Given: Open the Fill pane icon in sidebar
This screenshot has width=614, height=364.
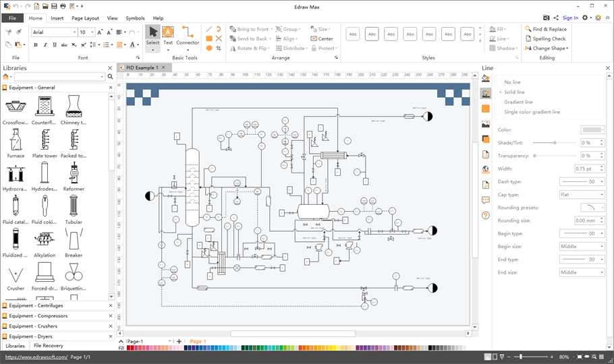Looking at the screenshot, I should (485, 78).
